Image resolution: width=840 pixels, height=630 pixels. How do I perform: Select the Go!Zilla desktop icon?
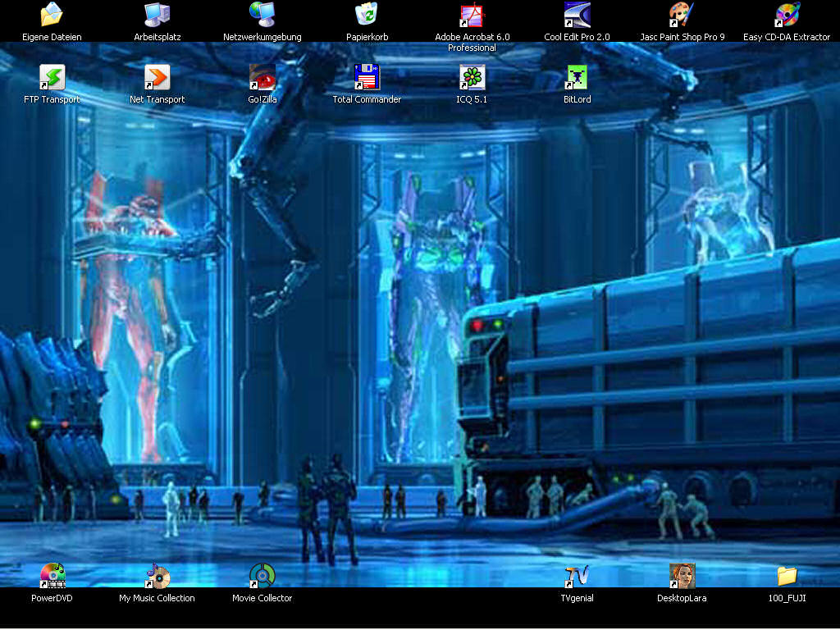point(262,78)
